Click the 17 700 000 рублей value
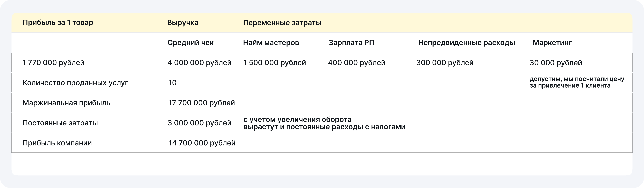 tap(202, 103)
